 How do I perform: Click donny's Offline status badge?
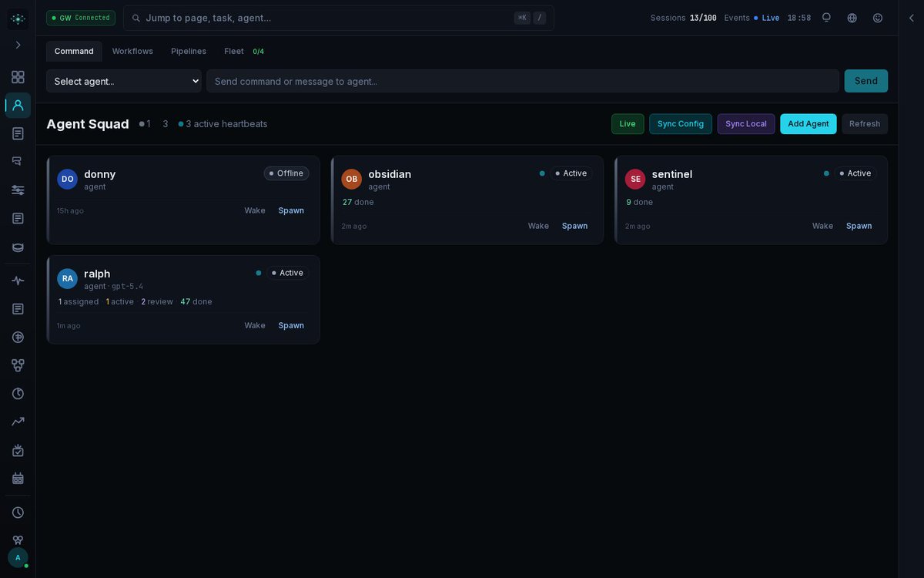(x=286, y=173)
